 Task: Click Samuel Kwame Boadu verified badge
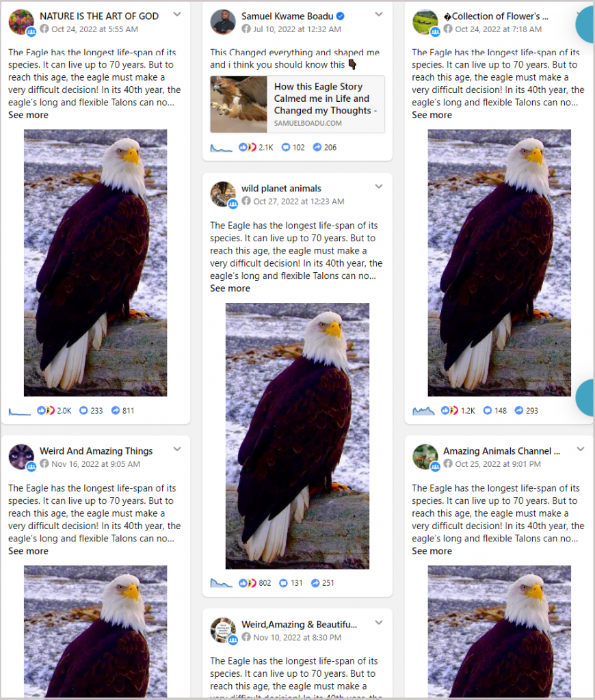coord(341,16)
